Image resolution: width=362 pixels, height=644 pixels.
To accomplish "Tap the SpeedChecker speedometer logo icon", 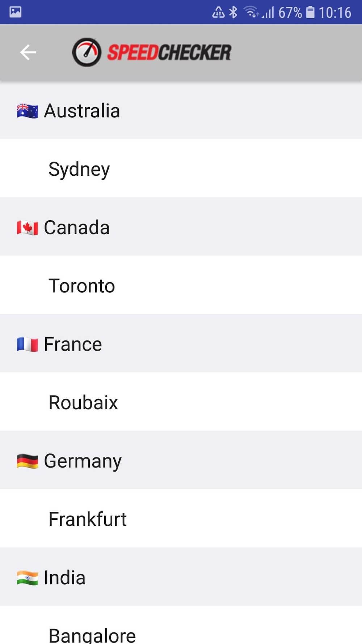I will (87, 52).
